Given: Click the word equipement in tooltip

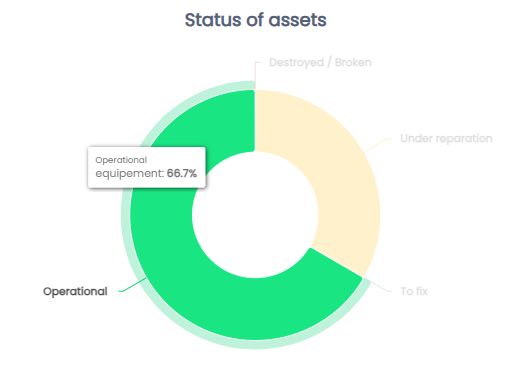Looking at the screenshot, I should tap(130, 174).
